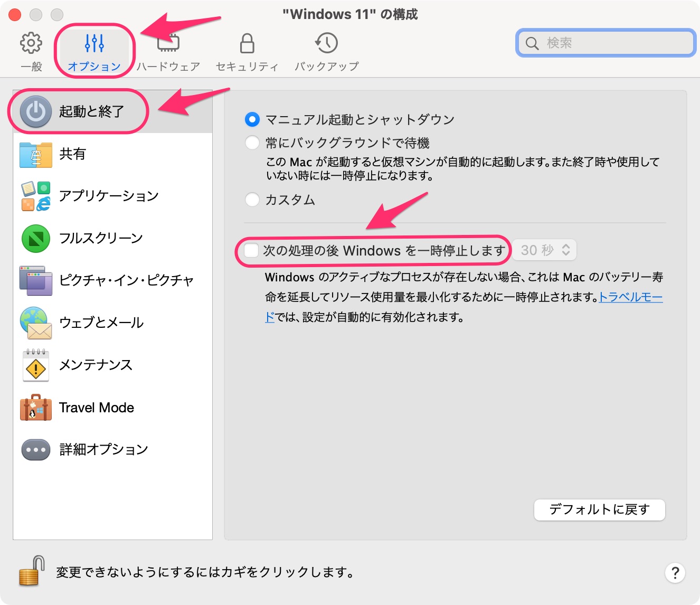Select アプリケーション text in sidebar
The image size is (700, 605).
click(x=109, y=196)
